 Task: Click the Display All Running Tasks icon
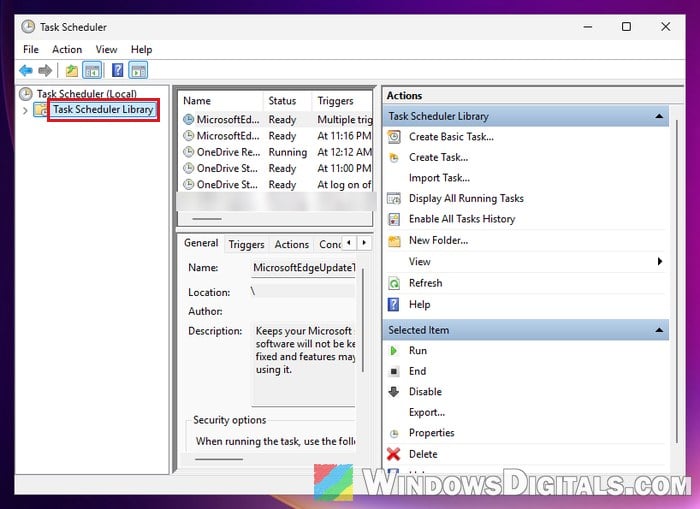tap(394, 198)
